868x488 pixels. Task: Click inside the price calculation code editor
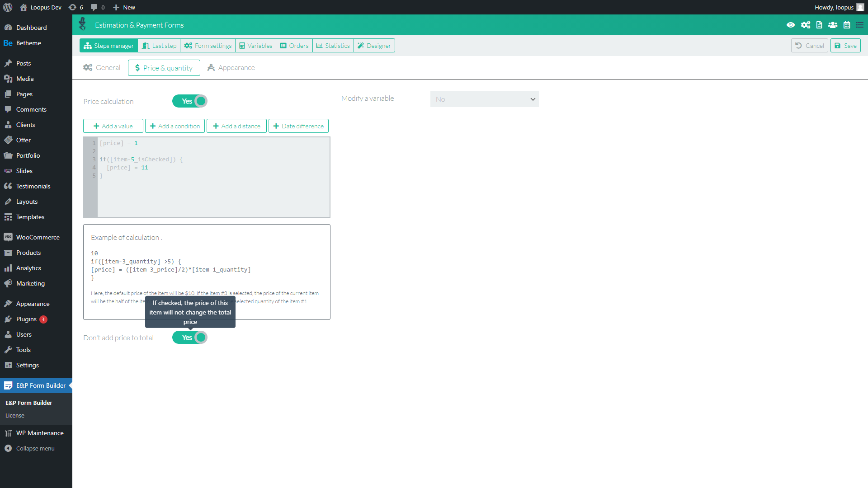212,194
